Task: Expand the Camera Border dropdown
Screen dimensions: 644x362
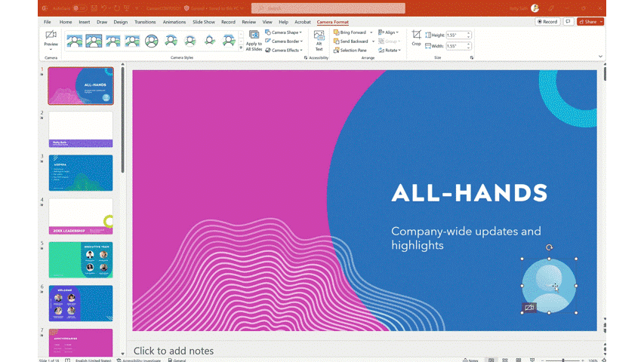Action: pyautogui.click(x=301, y=41)
